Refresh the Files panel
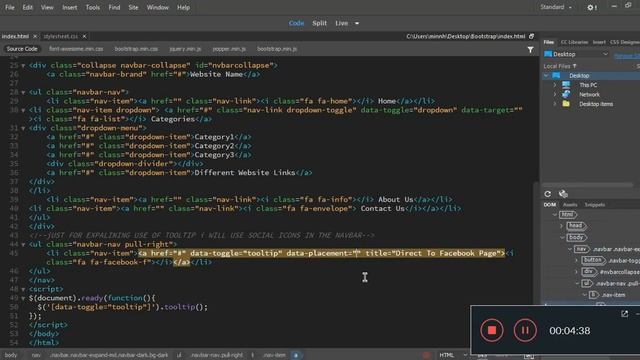This screenshot has width=640, height=360. coord(548,194)
